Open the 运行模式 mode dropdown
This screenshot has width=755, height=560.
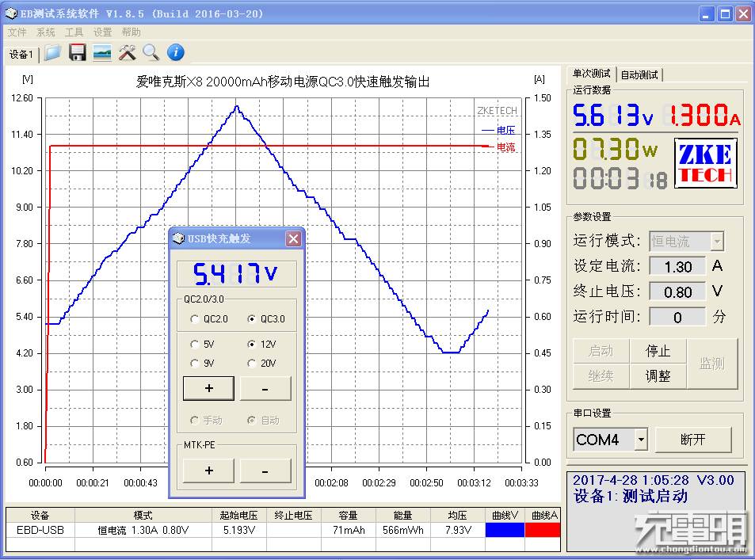pyautogui.click(x=718, y=242)
